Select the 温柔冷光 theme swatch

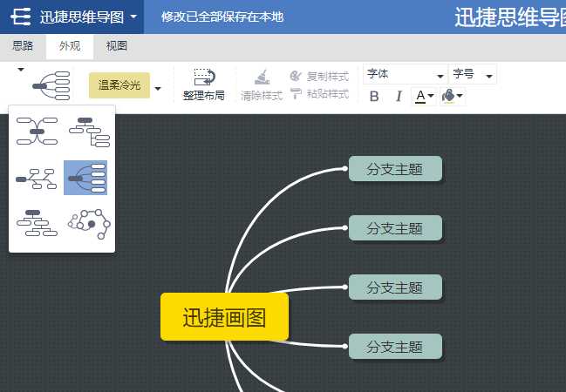(x=119, y=85)
